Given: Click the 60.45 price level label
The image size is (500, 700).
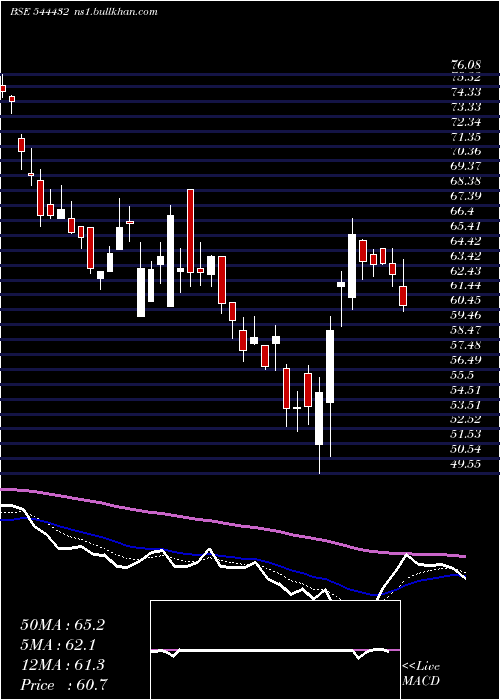Looking at the screenshot, I should pyautogui.click(x=466, y=300).
